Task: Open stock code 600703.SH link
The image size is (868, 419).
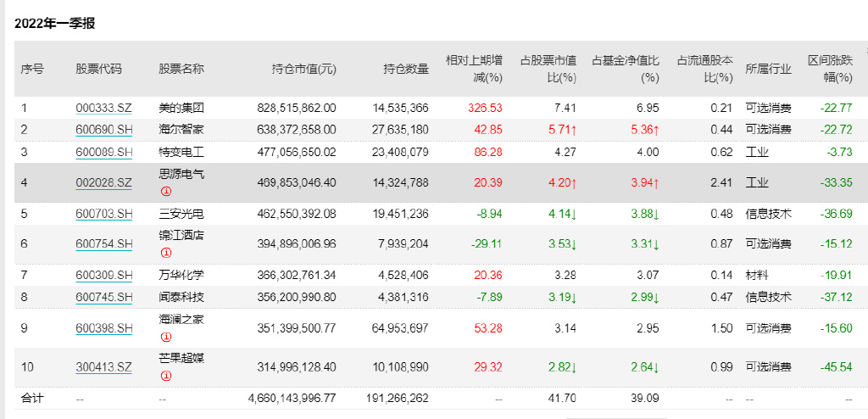Action: coord(104,214)
